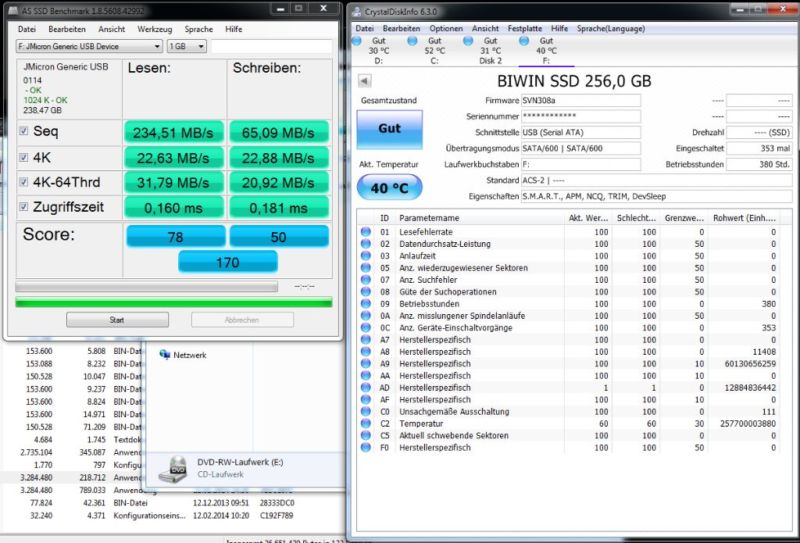Open Festplatte menu in CrystalDiskInfo
Viewport: 800px width, 543px height.
tap(524, 29)
